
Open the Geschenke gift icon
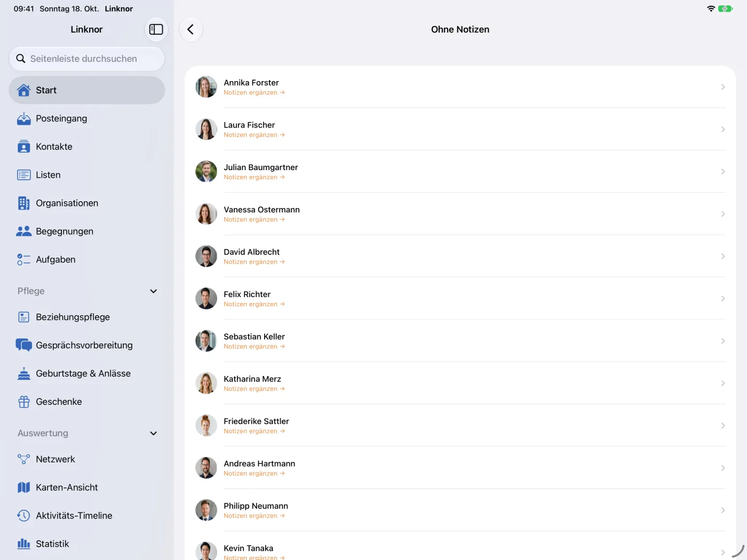click(x=24, y=402)
